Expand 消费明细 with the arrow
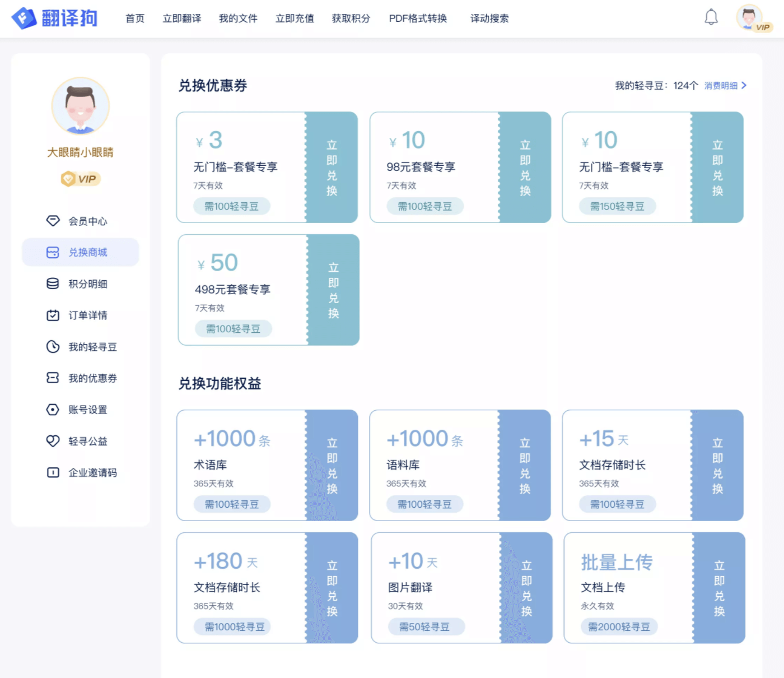784x678 pixels. 744,85
